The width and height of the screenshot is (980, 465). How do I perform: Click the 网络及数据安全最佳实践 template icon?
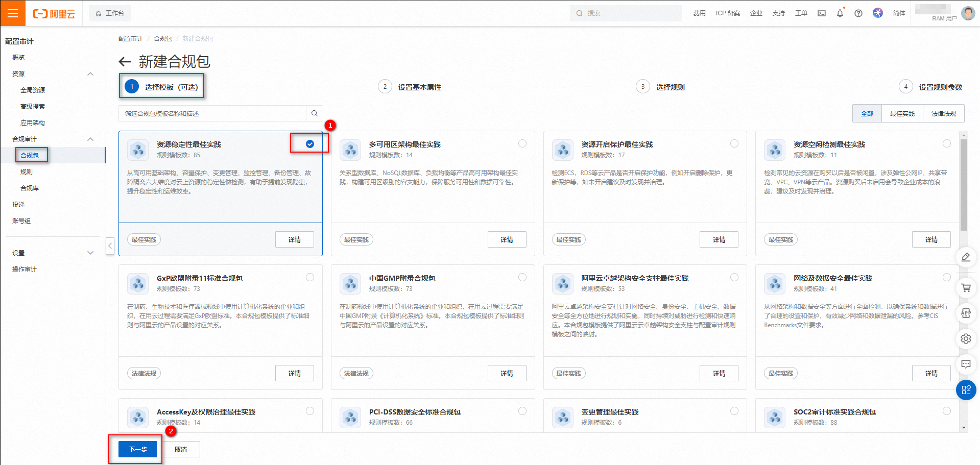click(775, 283)
